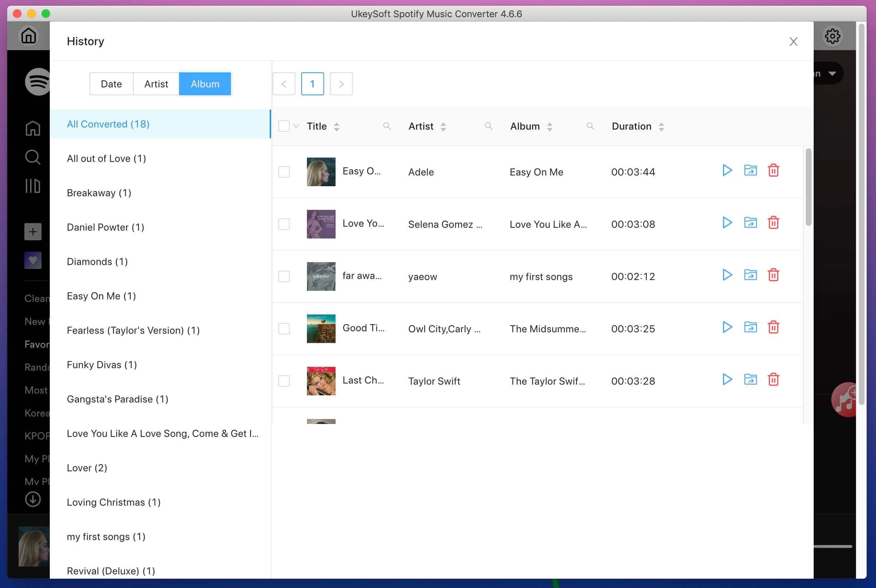Check the Taylor Swift row checkbox

click(284, 381)
